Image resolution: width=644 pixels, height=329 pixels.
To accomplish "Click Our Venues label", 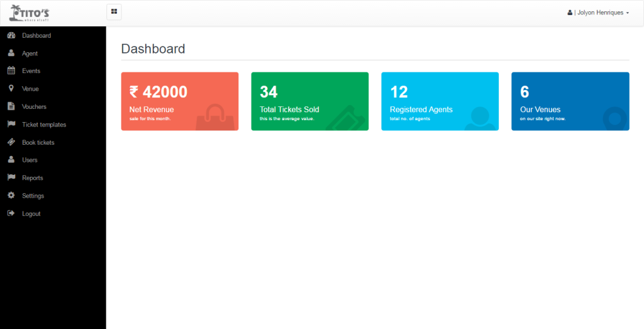I will [540, 109].
